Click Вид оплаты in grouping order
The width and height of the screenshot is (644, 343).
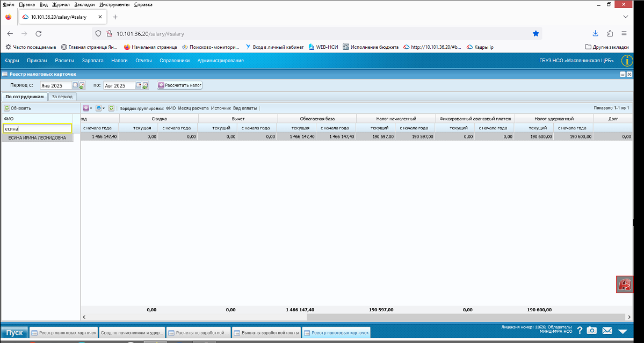coord(245,108)
